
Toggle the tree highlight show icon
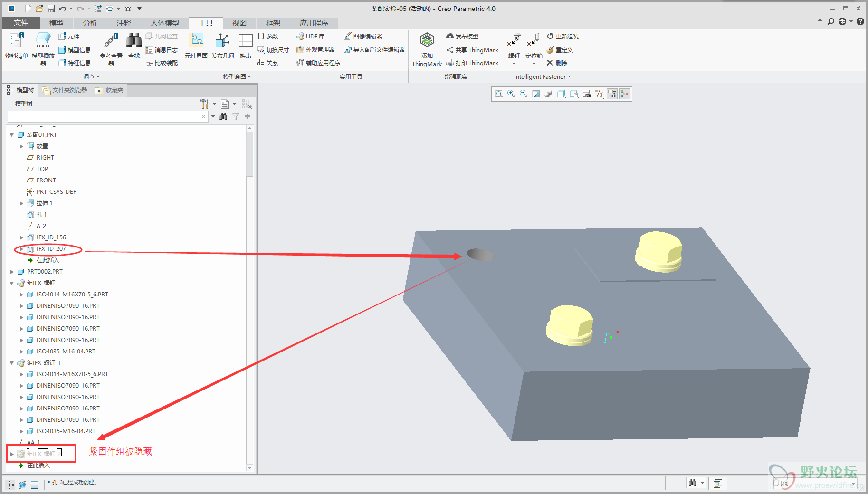247,104
